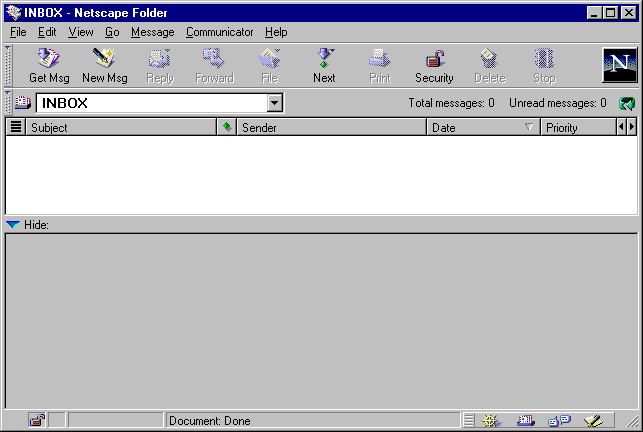Open the File menu
Image resolution: width=643 pixels, height=432 pixels.
(x=18, y=32)
